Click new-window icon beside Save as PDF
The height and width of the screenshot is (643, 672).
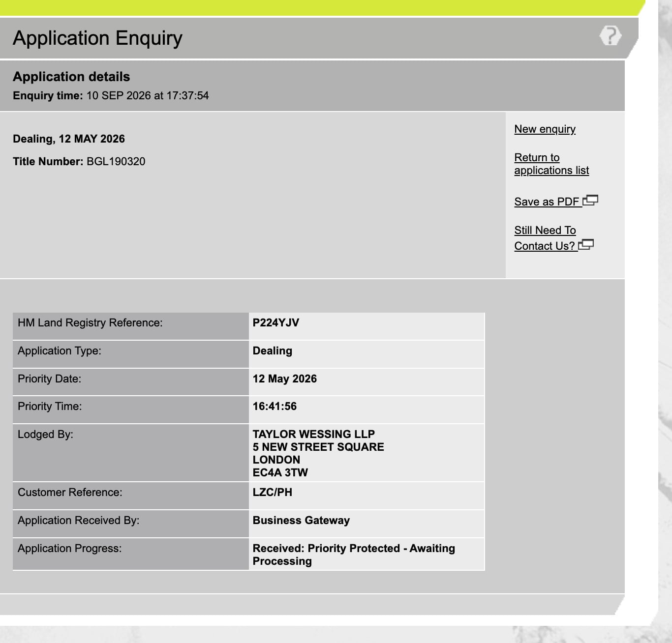coord(590,200)
